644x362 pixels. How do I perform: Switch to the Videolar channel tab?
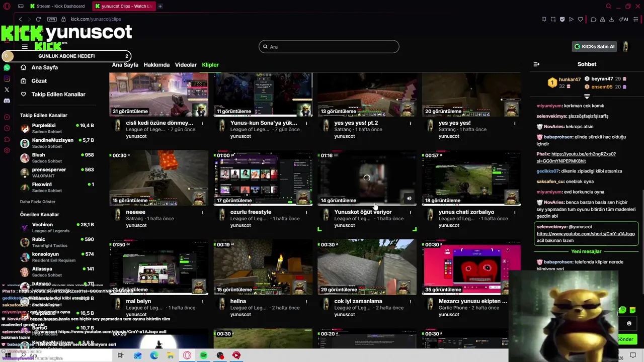pyautogui.click(x=186, y=65)
